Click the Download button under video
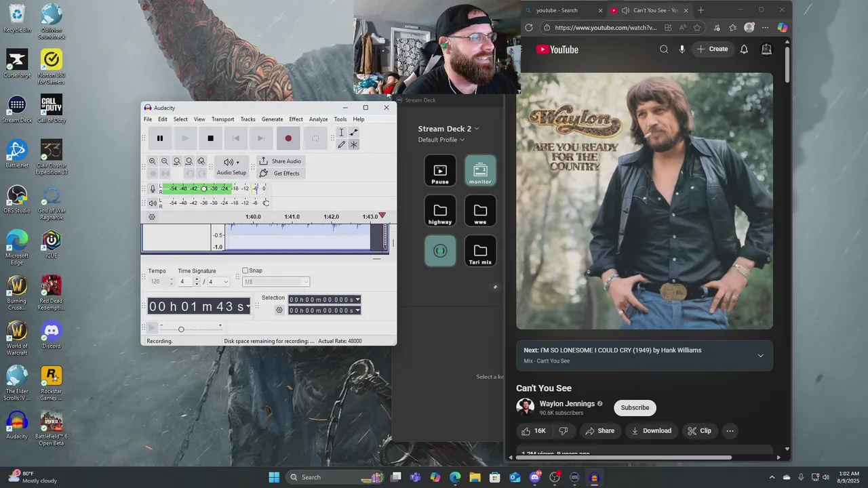The width and height of the screenshot is (868, 488). point(650,431)
